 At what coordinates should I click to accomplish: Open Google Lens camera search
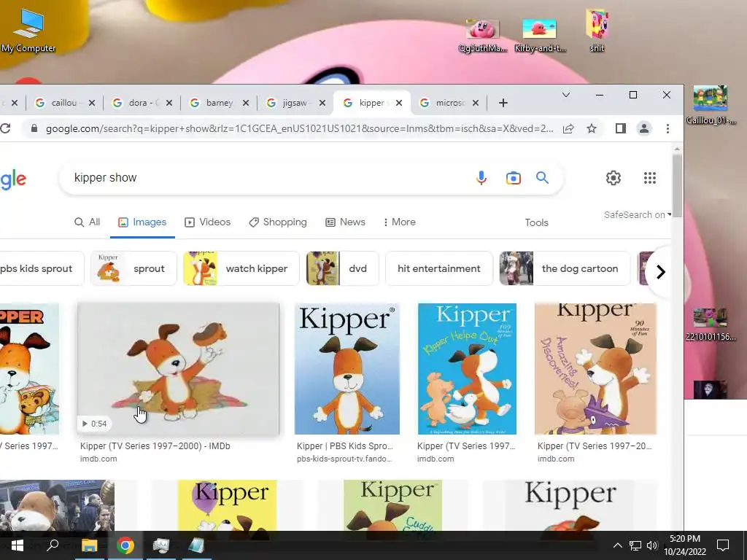[x=513, y=178]
